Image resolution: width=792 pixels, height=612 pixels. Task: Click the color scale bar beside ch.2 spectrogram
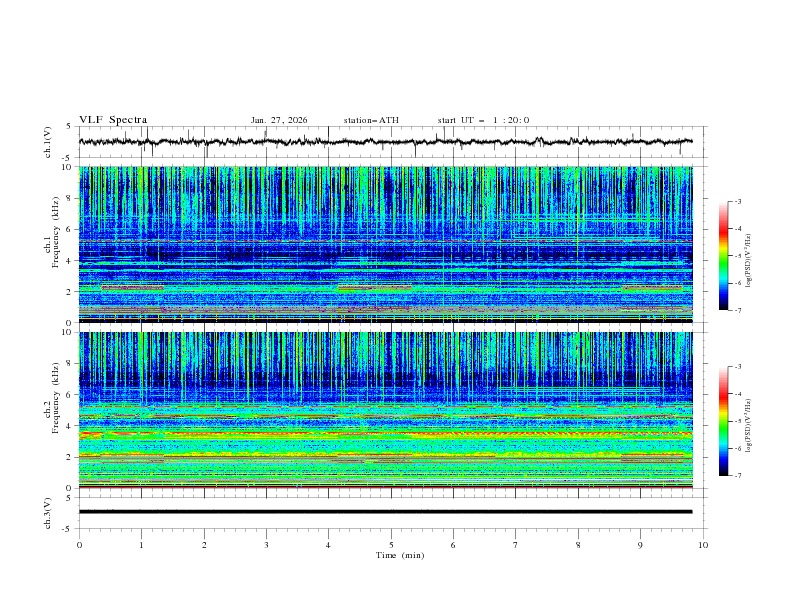click(723, 421)
